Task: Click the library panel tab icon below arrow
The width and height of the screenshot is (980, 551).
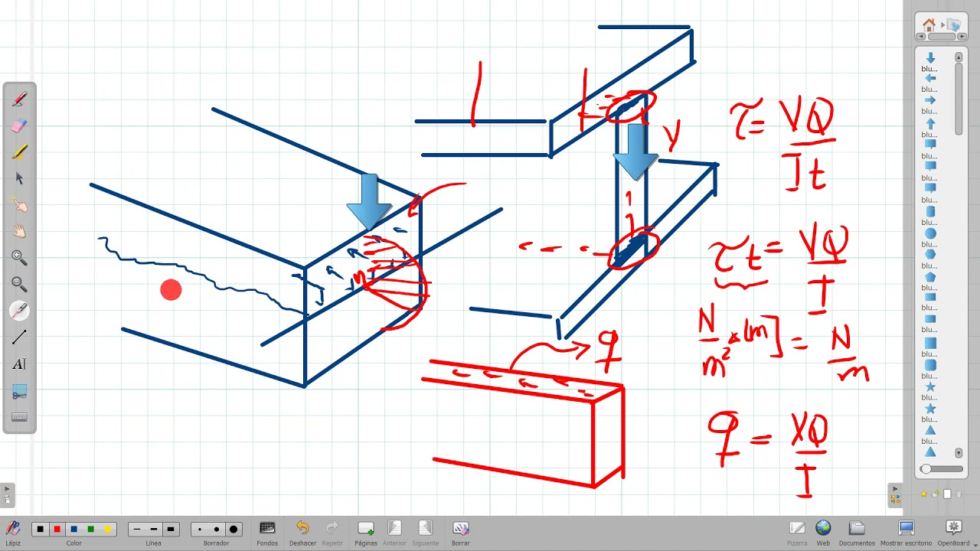Action: pos(895,500)
